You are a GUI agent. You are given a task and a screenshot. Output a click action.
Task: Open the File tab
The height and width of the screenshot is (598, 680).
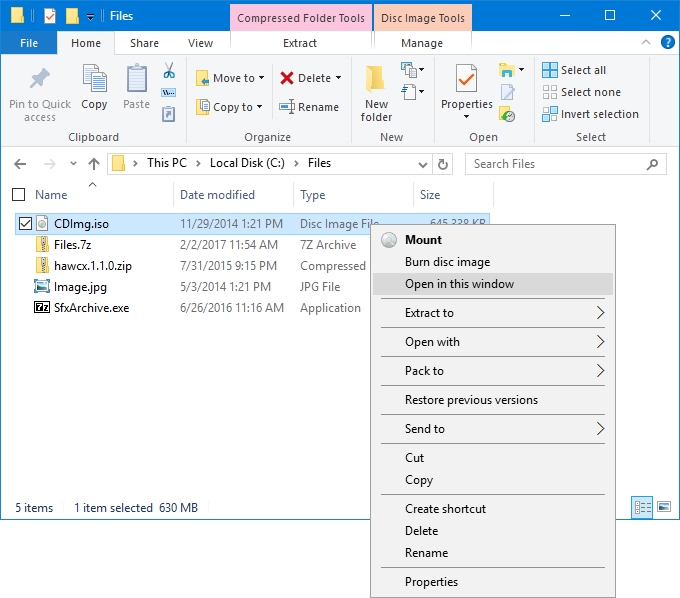coord(29,43)
